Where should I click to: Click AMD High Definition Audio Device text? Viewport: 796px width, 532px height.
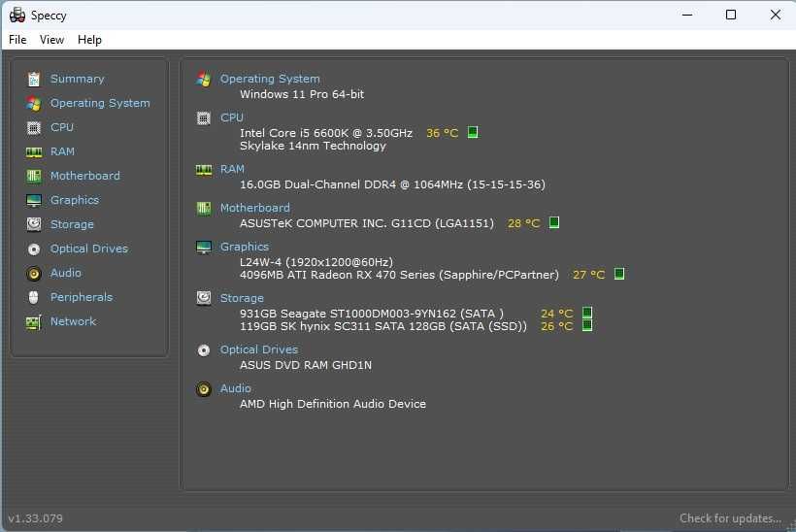pos(333,404)
